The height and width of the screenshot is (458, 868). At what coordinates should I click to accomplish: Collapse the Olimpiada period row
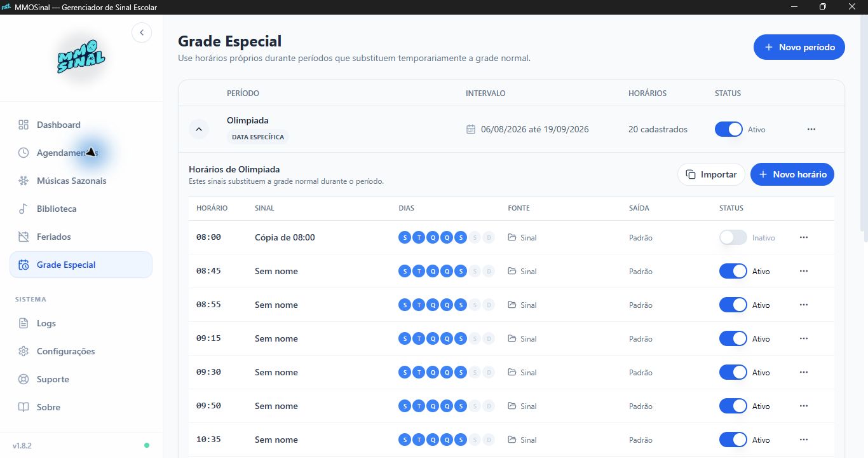(x=199, y=129)
